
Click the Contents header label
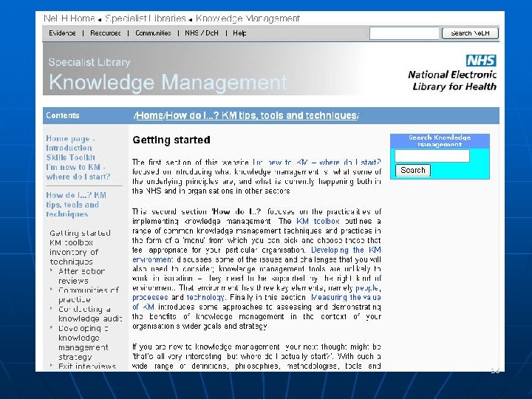[62, 115]
